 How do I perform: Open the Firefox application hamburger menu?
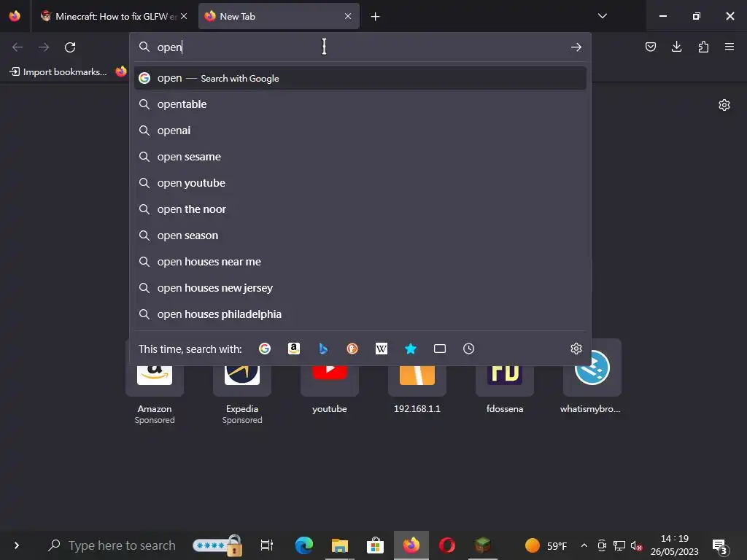pyautogui.click(x=729, y=47)
